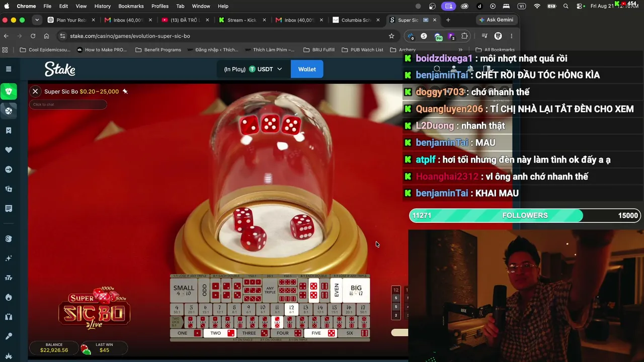Switch to the Columbia Sch tab
This screenshot has height=362, width=644.
coord(356,20)
